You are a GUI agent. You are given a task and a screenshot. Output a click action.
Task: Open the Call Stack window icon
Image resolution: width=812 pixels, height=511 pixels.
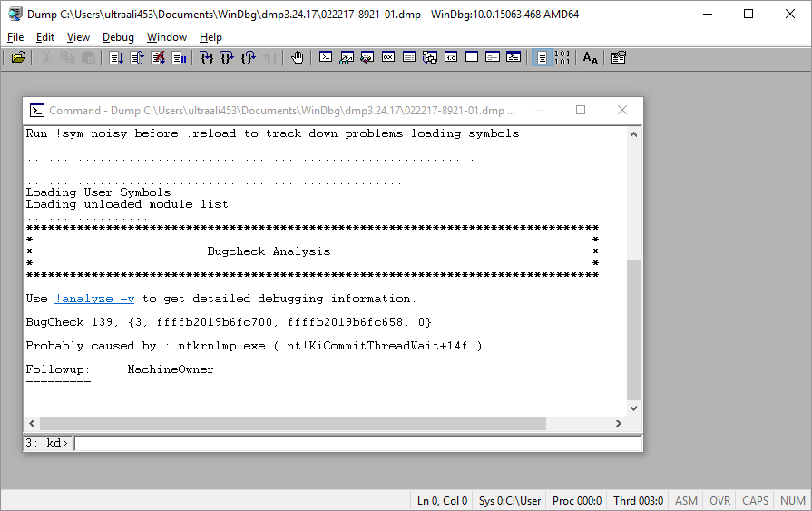tap(430, 57)
